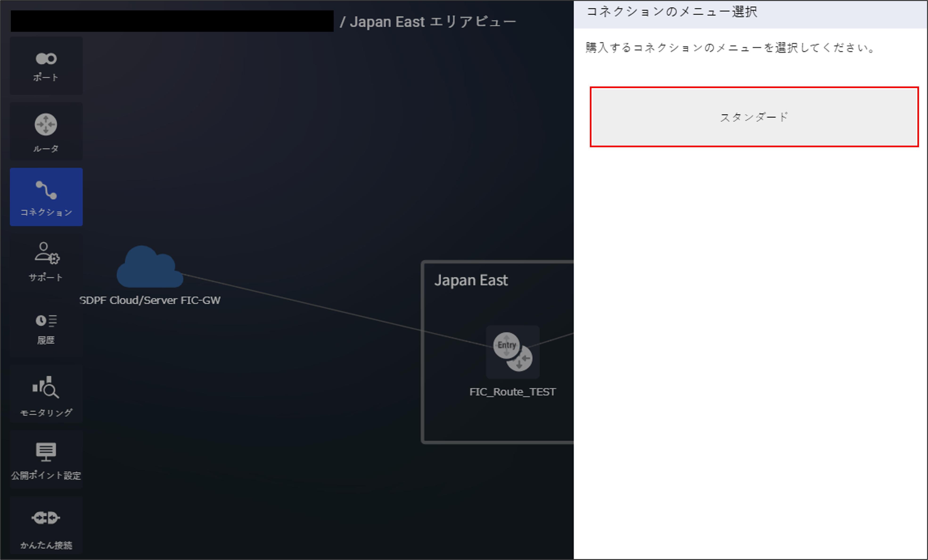Click the コネクションのメニュー選択 panel header

(672, 12)
